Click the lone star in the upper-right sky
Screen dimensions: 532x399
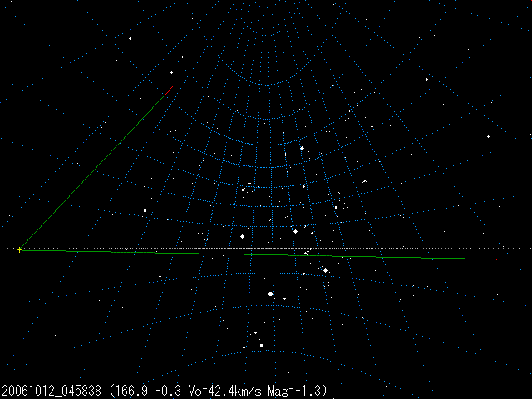pyautogui.click(x=426, y=80)
